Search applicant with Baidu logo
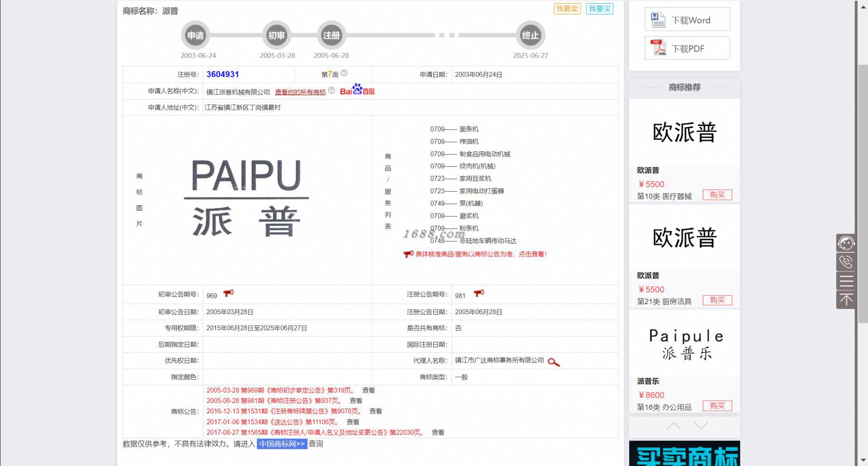Viewport: 868px width, 466px height. tap(358, 90)
